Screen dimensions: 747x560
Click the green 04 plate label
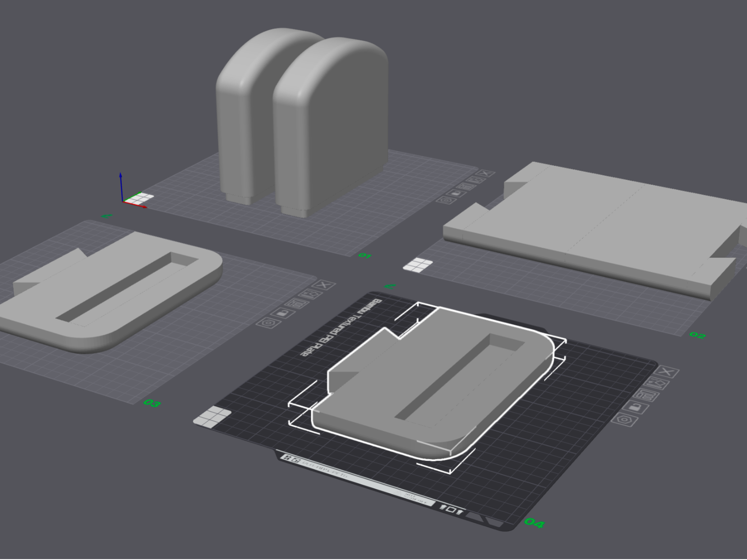[x=535, y=523]
